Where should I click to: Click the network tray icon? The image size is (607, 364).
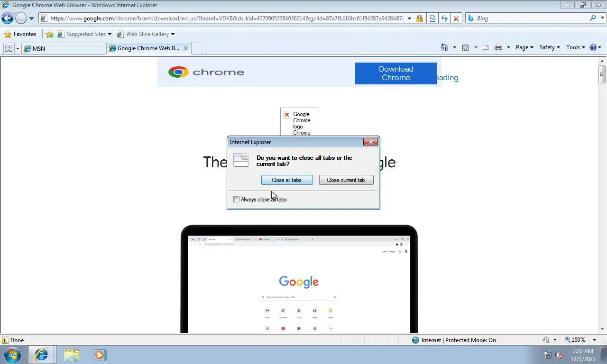(x=548, y=355)
